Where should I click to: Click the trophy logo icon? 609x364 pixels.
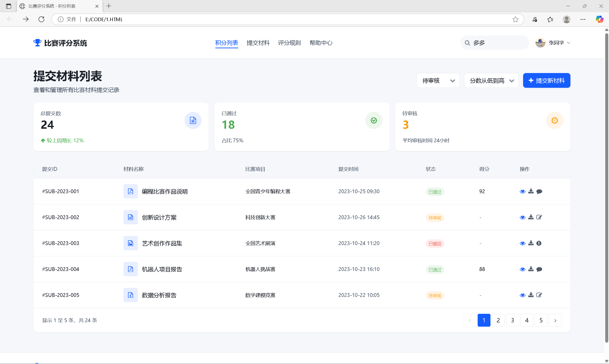tap(37, 43)
